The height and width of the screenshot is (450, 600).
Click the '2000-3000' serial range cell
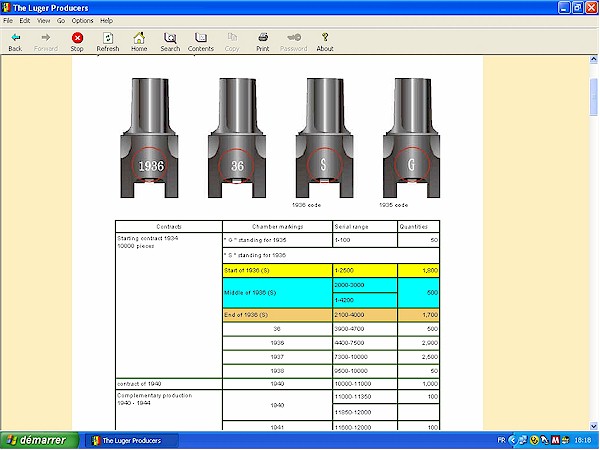[365, 285]
